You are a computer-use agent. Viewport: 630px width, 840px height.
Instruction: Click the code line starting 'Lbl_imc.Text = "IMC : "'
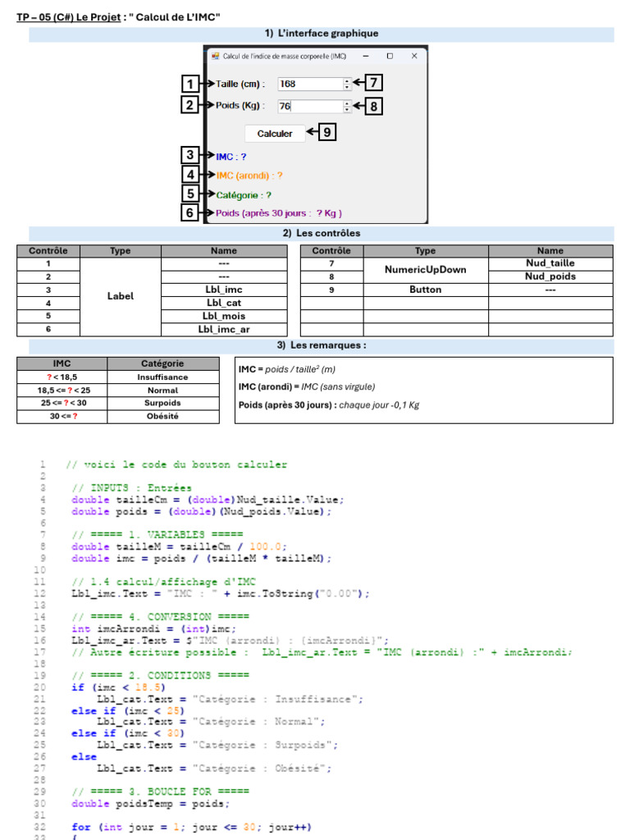pos(221,594)
